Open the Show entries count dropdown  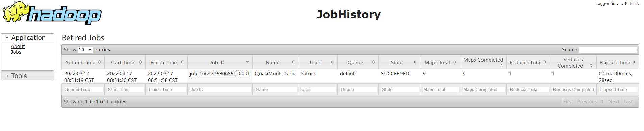pyautogui.click(x=85, y=50)
